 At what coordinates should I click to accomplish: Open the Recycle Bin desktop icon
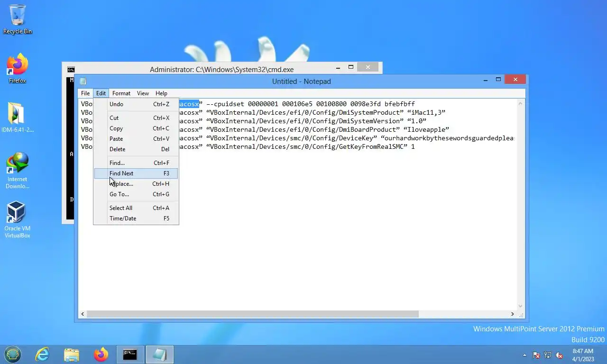pos(18,19)
